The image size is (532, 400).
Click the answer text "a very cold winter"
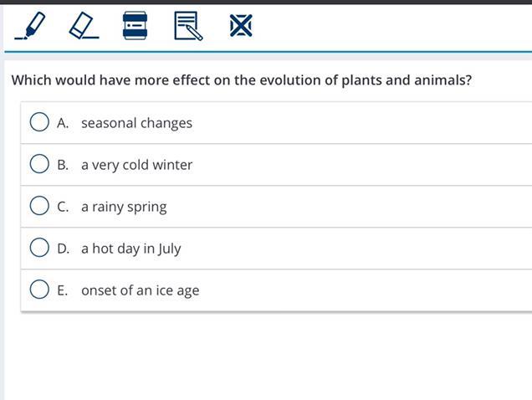click(x=136, y=165)
